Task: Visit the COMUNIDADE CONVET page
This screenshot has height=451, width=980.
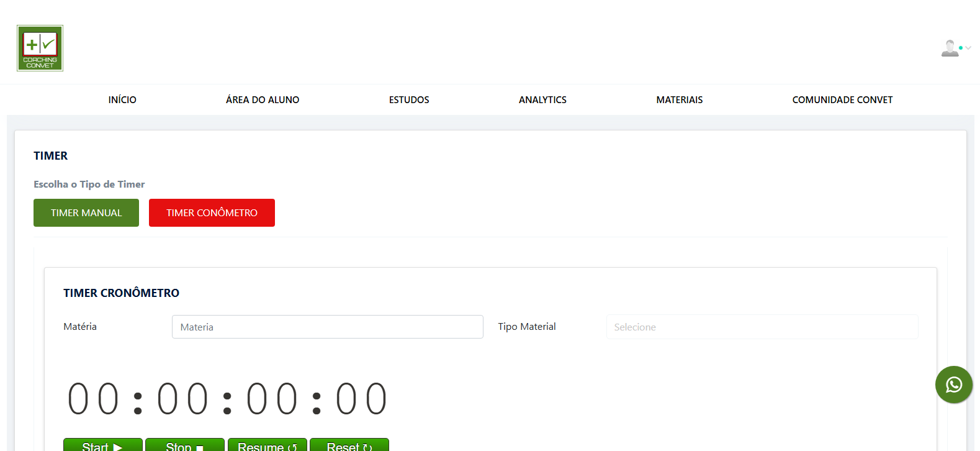Action: point(842,100)
